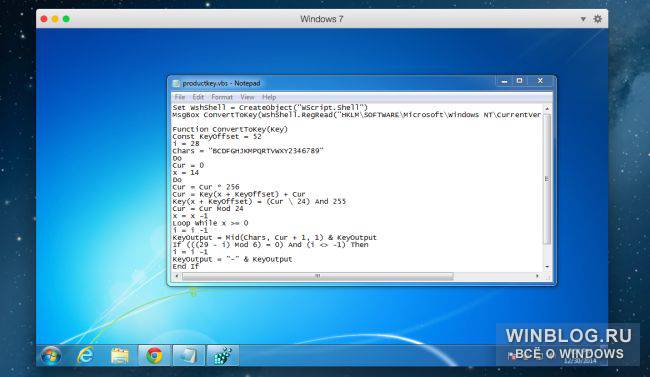Open the gear settings icon in VM title bar
Image resolution: width=650 pixels, height=377 pixels.
(597, 19)
